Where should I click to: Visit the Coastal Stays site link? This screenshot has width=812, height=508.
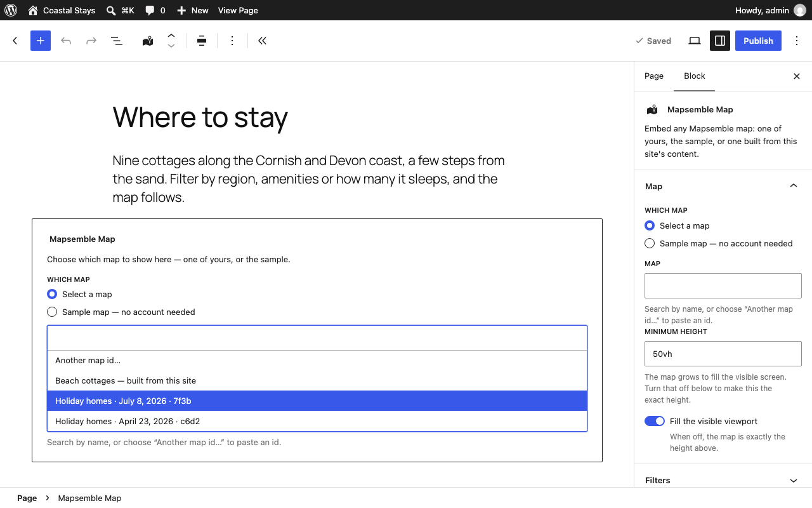click(62, 10)
